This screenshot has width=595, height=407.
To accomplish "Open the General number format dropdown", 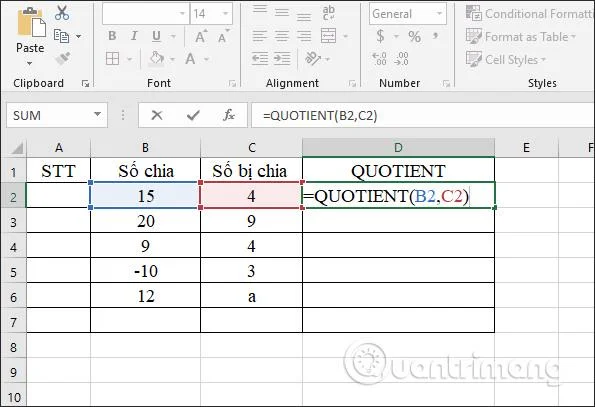I will click(439, 14).
